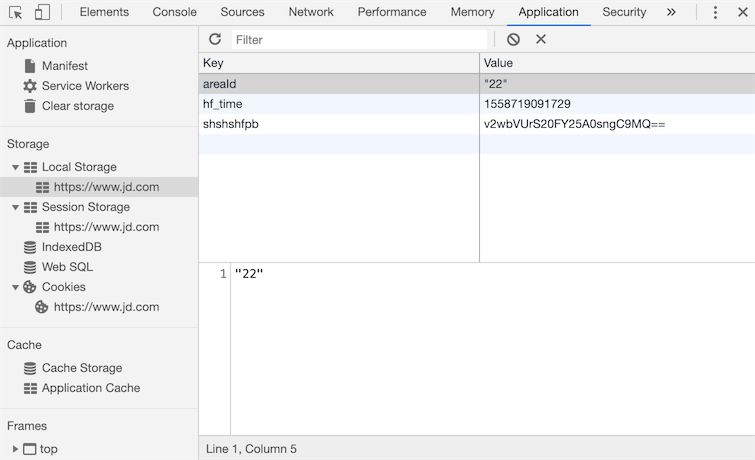Open the DevTools three-dot options menu
Image resolution: width=755 pixels, height=460 pixels.
tap(715, 12)
